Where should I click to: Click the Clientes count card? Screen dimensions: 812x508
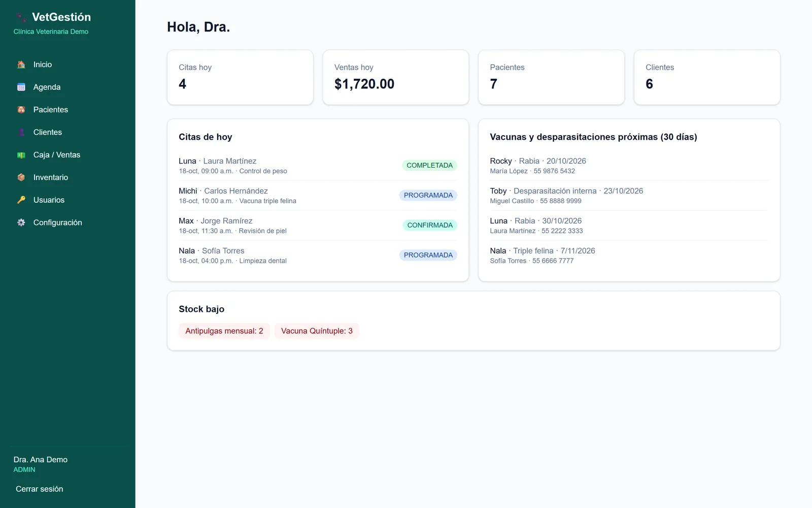707,77
